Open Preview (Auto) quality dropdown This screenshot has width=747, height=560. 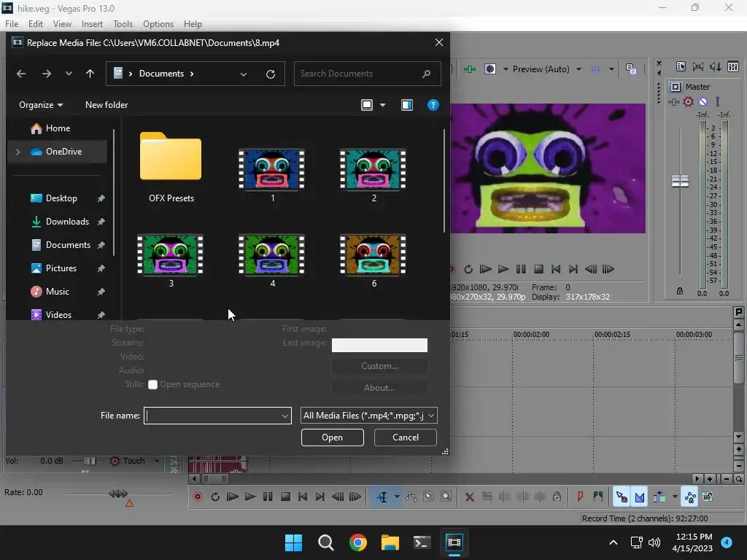578,69
